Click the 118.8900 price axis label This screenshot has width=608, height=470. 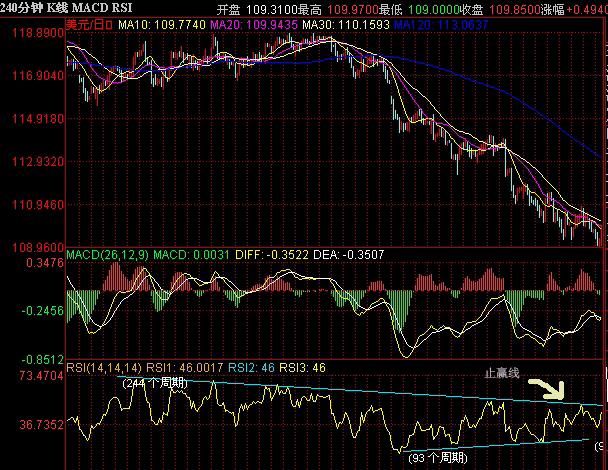pos(38,33)
